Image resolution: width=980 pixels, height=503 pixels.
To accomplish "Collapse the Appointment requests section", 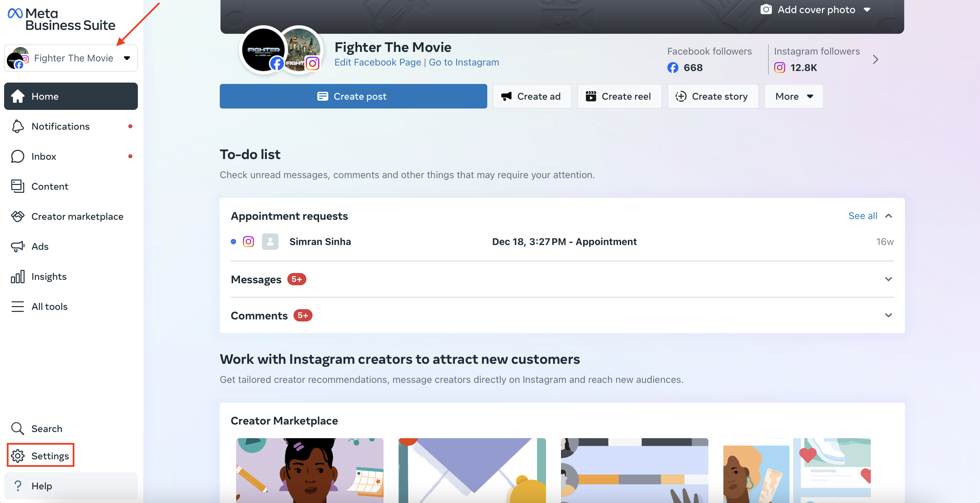I will tap(888, 216).
